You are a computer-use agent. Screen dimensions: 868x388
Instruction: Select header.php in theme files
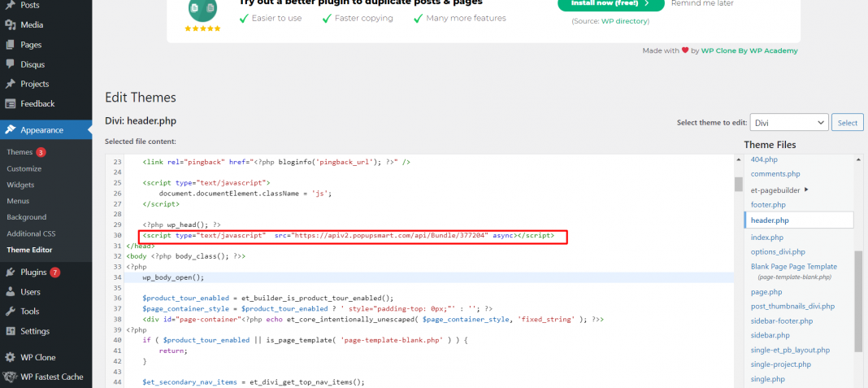(799, 220)
